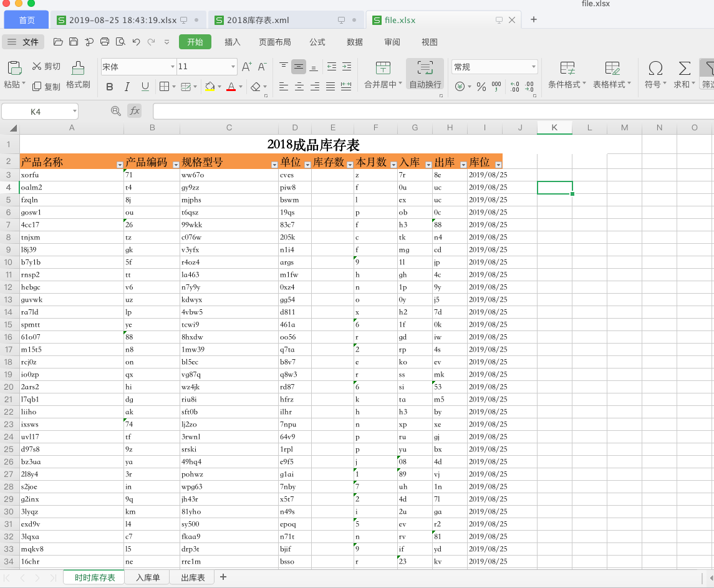The width and height of the screenshot is (714, 588).
Task: Undo the last action
Action: tap(136, 42)
